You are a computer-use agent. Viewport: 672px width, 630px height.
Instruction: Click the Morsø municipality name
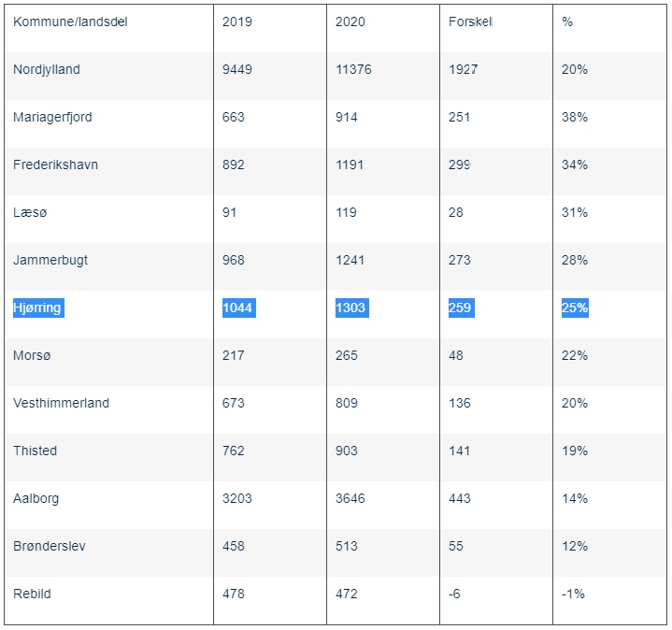tap(34, 355)
